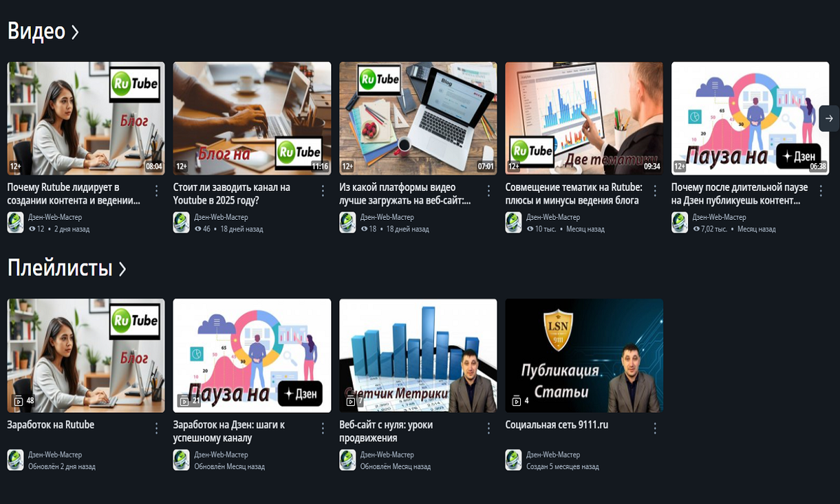This screenshot has height=504, width=840.
Task: Click channel avatar under 'Заработок на Rutube' playlist
Action: click(15, 460)
